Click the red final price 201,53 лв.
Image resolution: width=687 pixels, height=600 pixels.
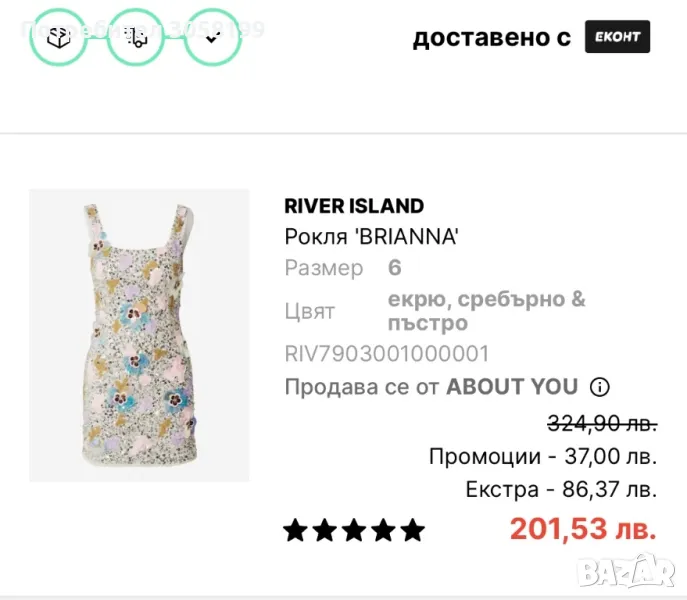(x=583, y=528)
